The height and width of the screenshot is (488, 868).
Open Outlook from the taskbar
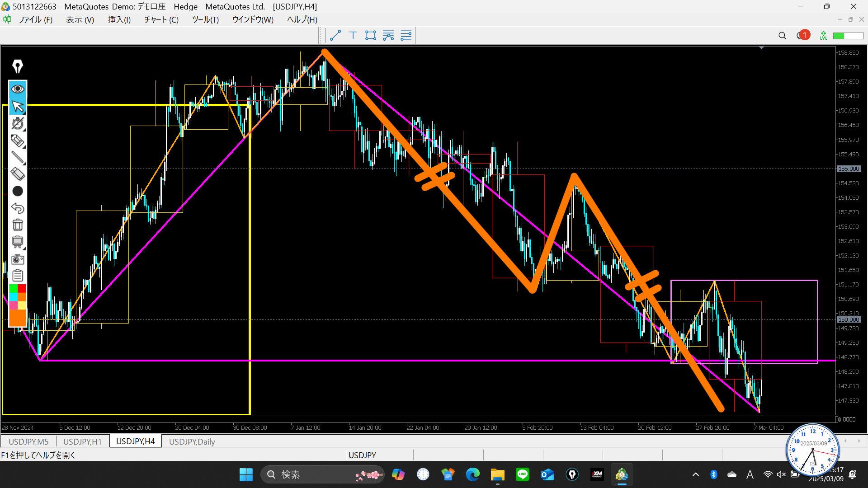pos(547,474)
